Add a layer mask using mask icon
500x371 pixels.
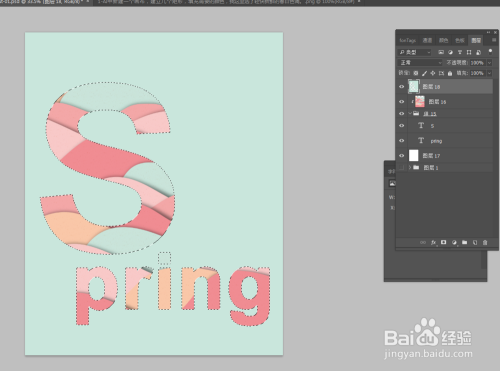(x=444, y=242)
